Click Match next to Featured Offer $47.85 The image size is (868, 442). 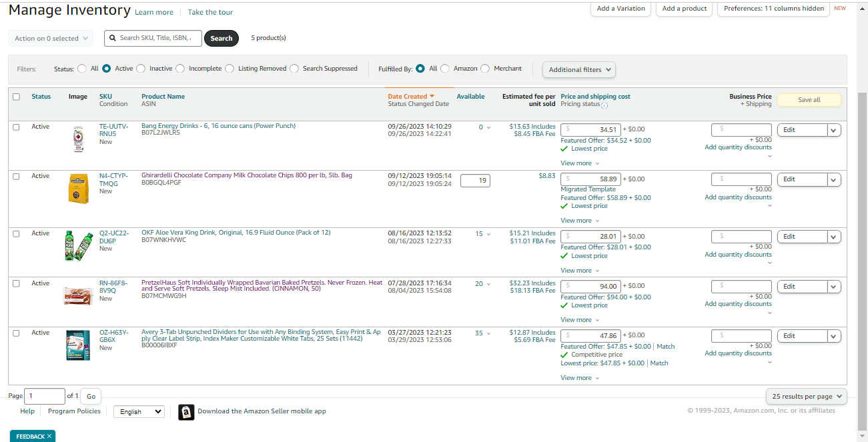click(x=666, y=347)
